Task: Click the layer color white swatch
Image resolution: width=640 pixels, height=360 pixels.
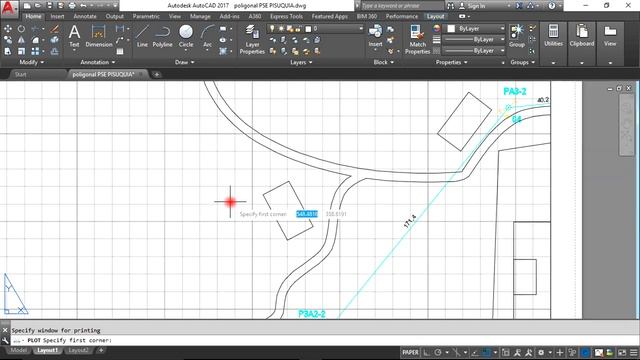Action: pos(308,29)
